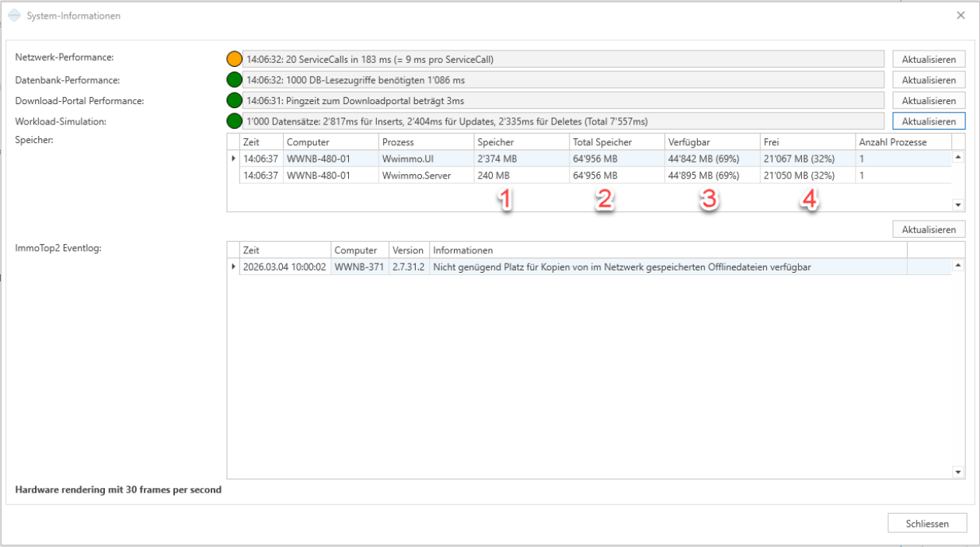Sort the Eventlog by the Informationen column

click(668, 250)
